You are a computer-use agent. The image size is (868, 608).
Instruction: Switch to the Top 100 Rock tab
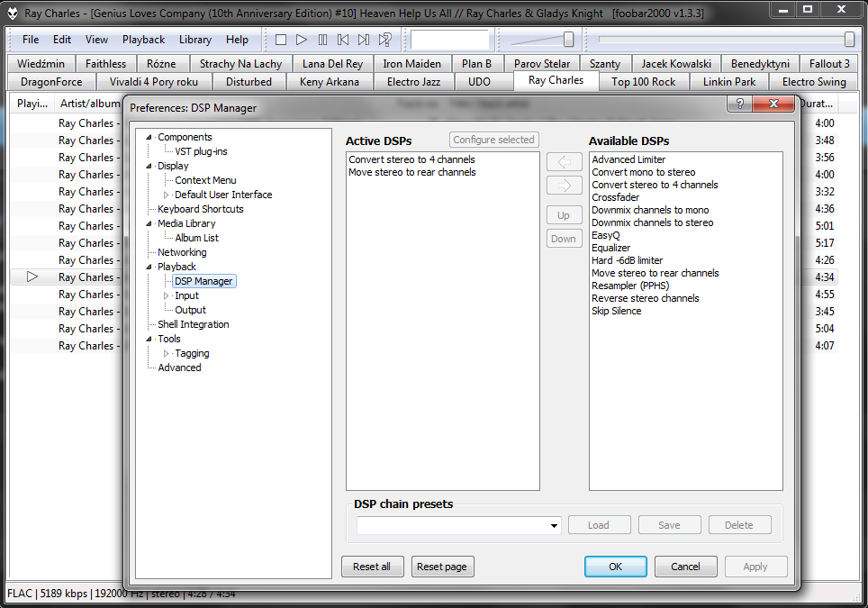point(643,82)
